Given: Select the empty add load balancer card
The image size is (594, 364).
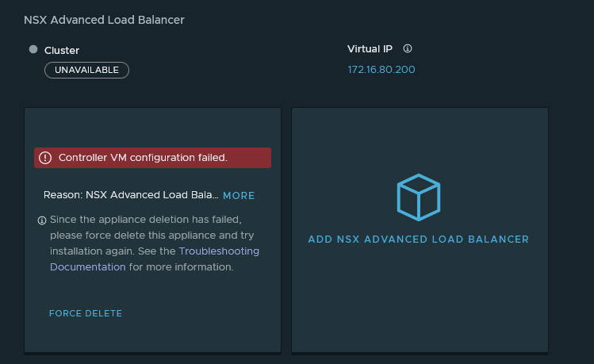Looking at the screenshot, I should pos(420,230).
